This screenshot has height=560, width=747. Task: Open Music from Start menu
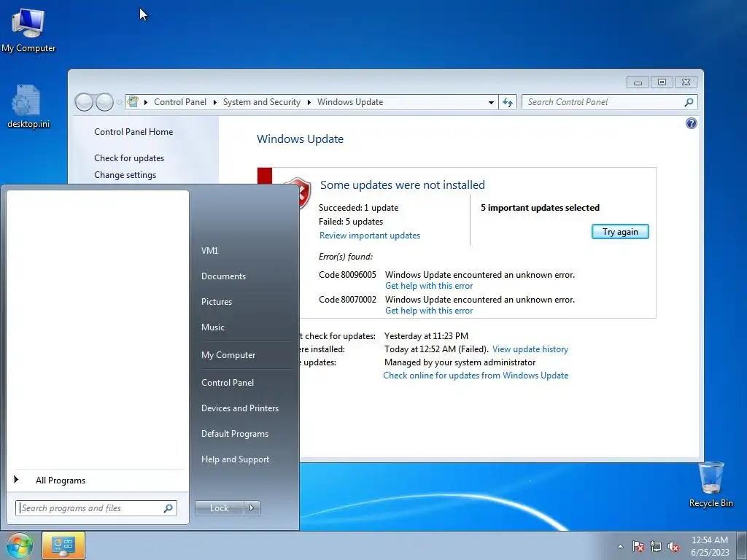212,327
